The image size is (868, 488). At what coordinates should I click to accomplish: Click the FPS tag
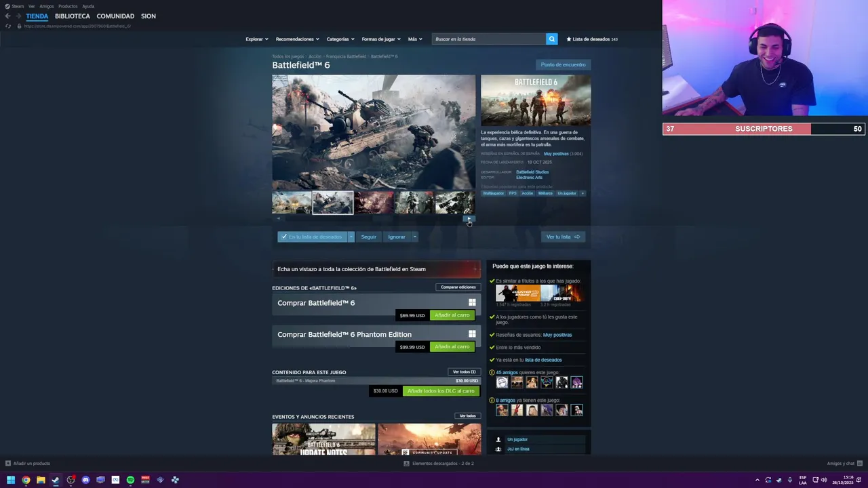[513, 193]
